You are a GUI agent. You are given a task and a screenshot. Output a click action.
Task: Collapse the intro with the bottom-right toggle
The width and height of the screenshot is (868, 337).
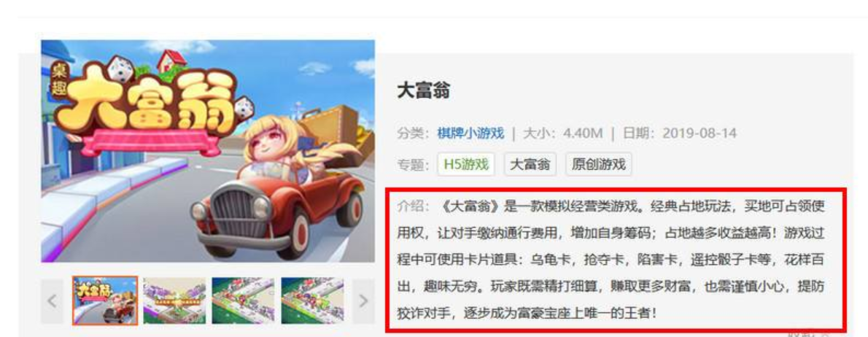pyautogui.click(x=808, y=334)
